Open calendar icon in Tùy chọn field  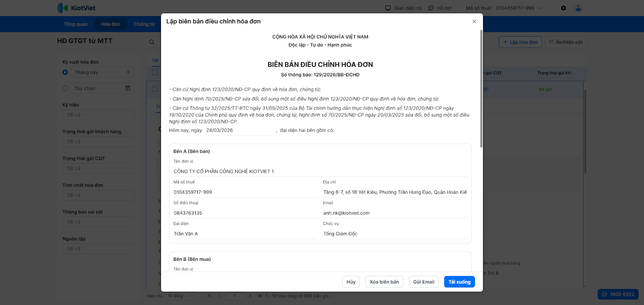[x=128, y=88]
